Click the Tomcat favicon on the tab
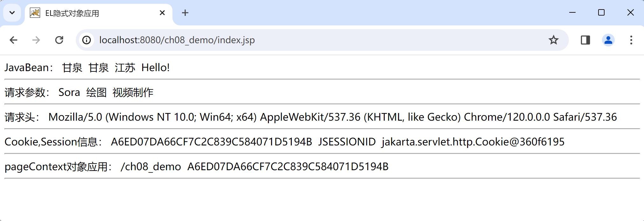Screen dimensions: 644x221 35,13
